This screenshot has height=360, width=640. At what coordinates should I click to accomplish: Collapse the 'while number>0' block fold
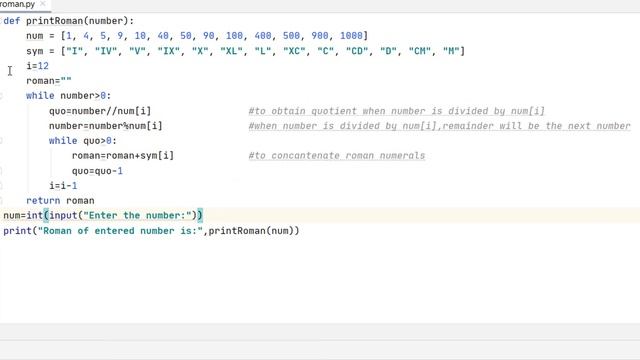tap(1, 96)
